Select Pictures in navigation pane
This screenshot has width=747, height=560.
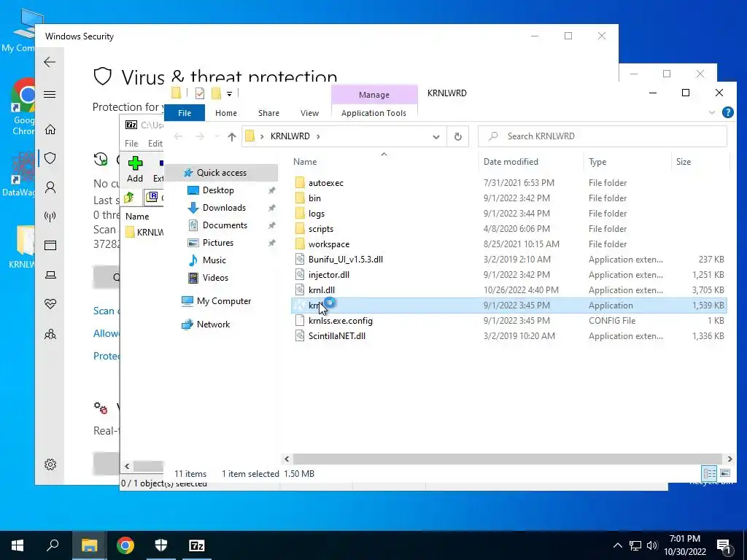218,243
